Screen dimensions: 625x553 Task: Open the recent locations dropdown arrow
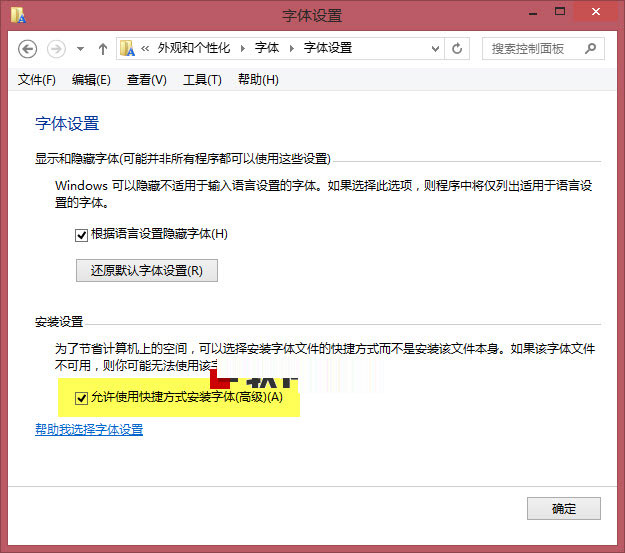tap(80, 48)
